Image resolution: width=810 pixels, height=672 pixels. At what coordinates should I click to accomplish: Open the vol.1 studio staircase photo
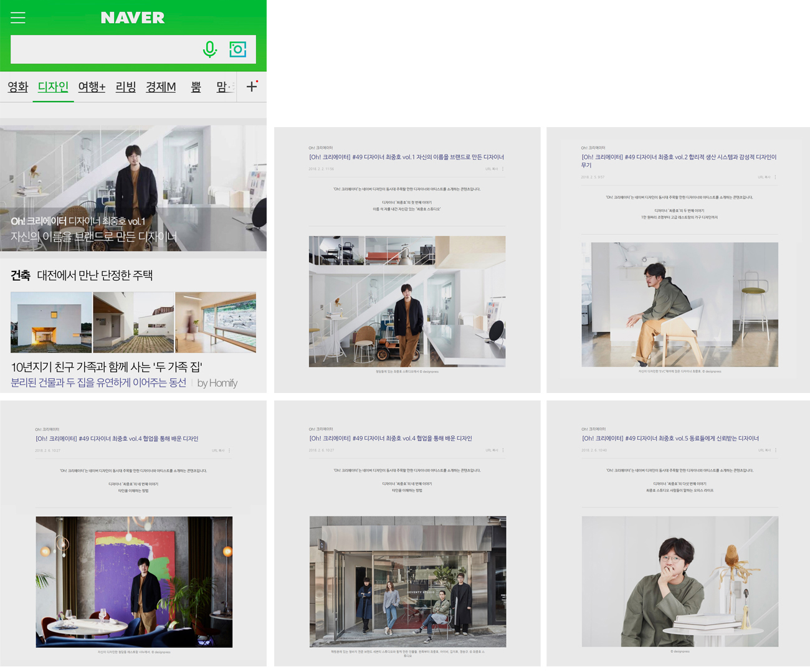(407, 301)
